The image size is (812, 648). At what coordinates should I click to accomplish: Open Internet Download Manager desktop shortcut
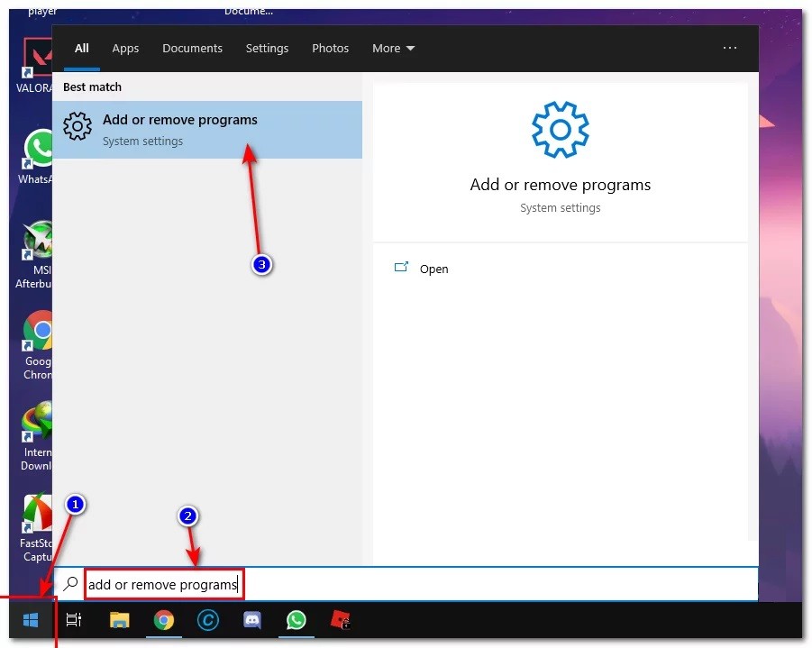click(x=37, y=436)
